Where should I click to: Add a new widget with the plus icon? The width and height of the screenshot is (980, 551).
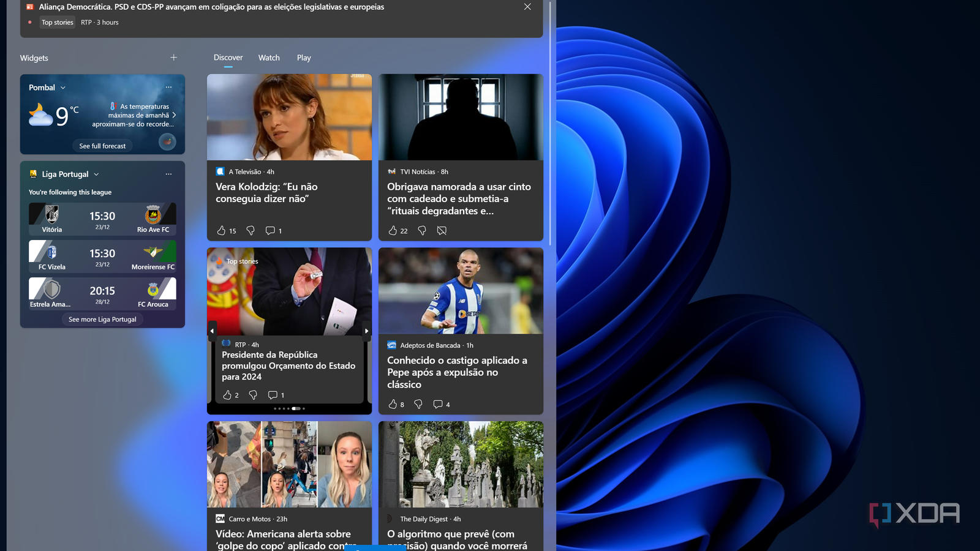click(173, 57)
